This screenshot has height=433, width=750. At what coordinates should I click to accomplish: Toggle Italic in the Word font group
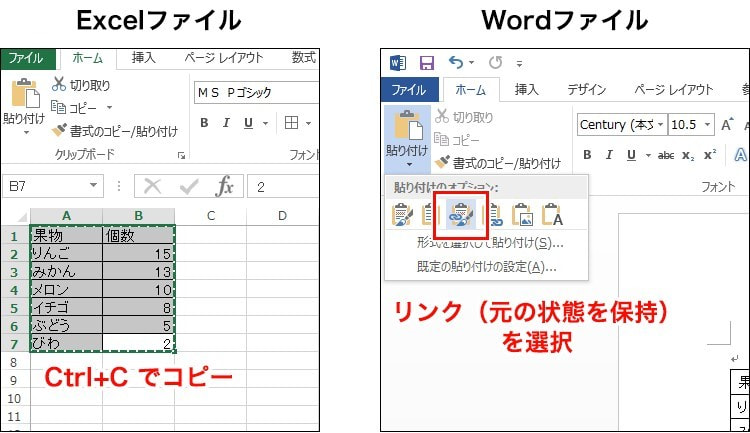[609, 155]
